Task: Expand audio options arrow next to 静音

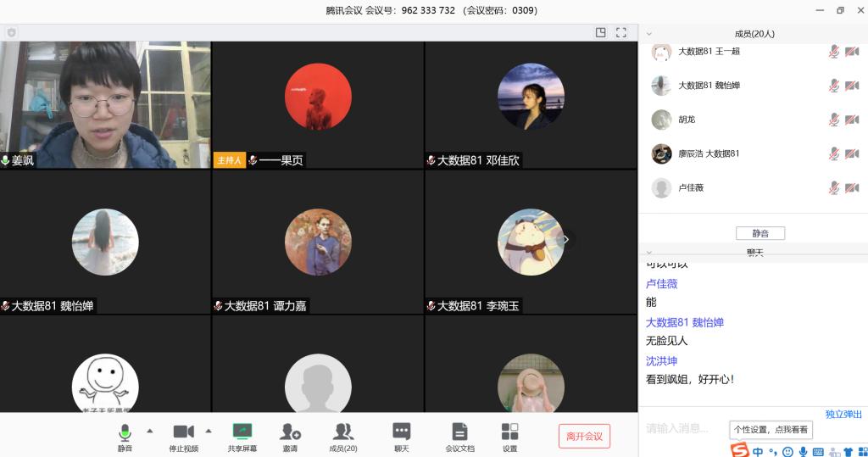Action: point(150,430)
